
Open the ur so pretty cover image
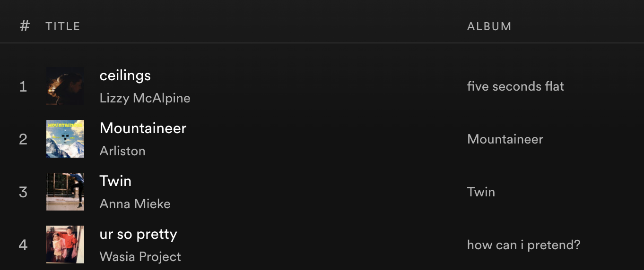click(x=65, y=245)
